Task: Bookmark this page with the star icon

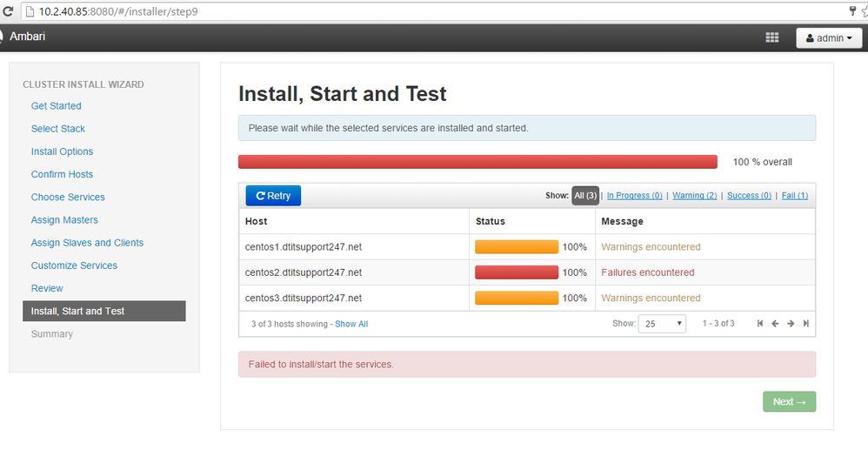Action: point(864,11)
